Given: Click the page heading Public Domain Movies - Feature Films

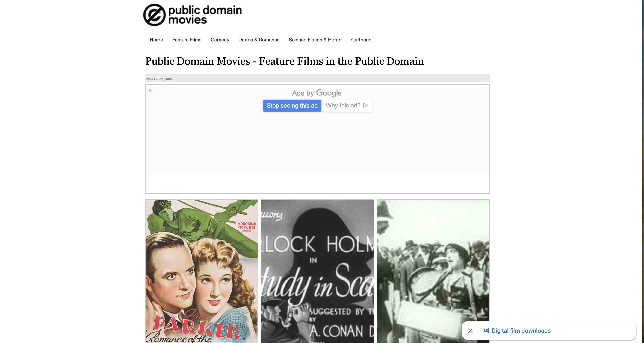Looking at the screenshot, I should click(285, 61).
